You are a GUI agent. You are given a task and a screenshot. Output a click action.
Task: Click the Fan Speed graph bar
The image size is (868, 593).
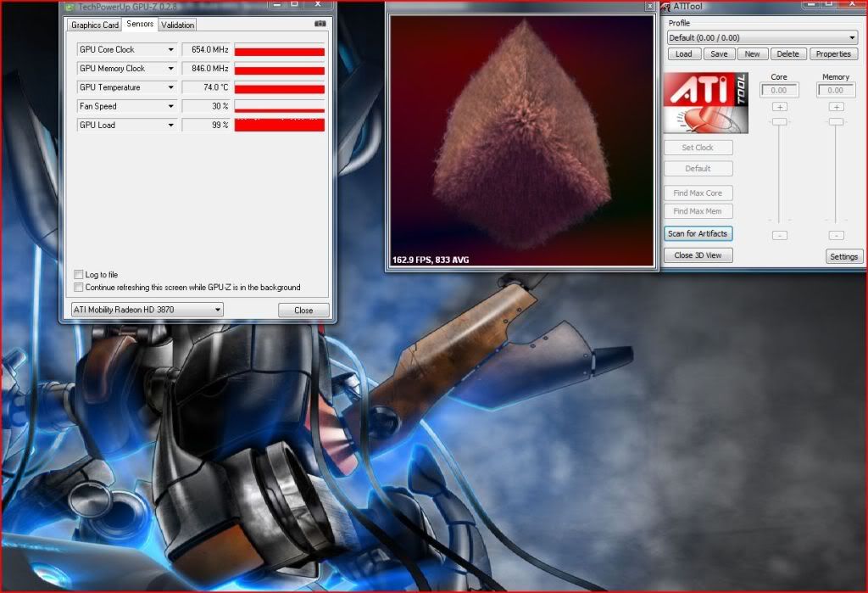click(280, 106)
